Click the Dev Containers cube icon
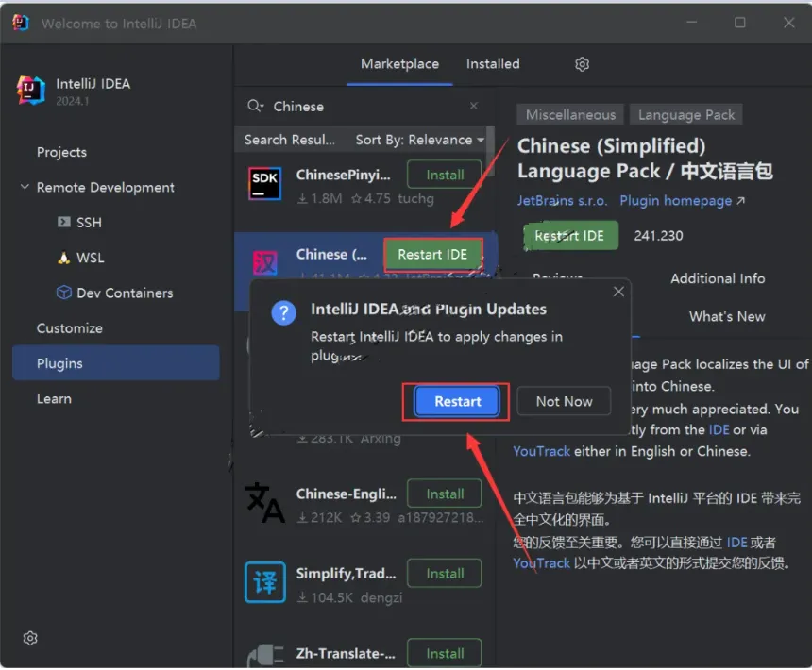 (63, 293)
